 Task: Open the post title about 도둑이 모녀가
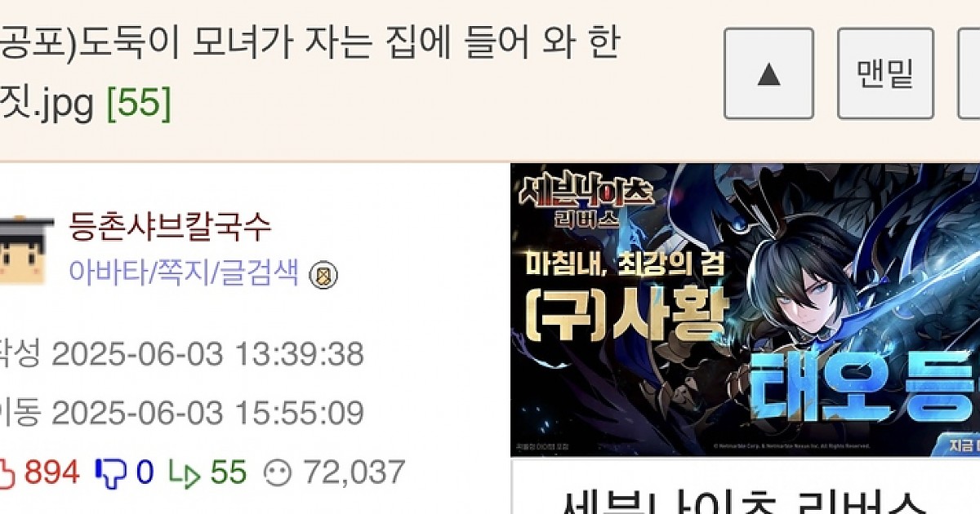click(x=309, y=73)
